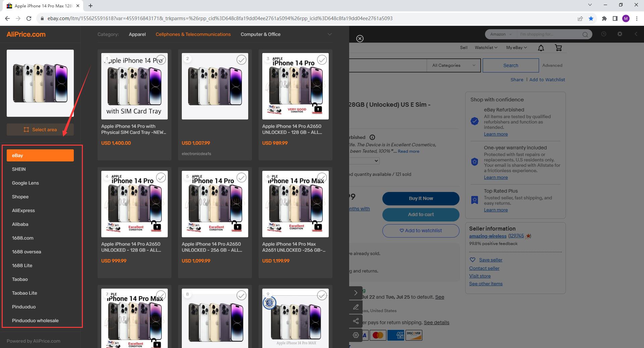Viewport: 644px width, 348px height.
Task: Click the share icon on side toolbar
Action: 356,321
